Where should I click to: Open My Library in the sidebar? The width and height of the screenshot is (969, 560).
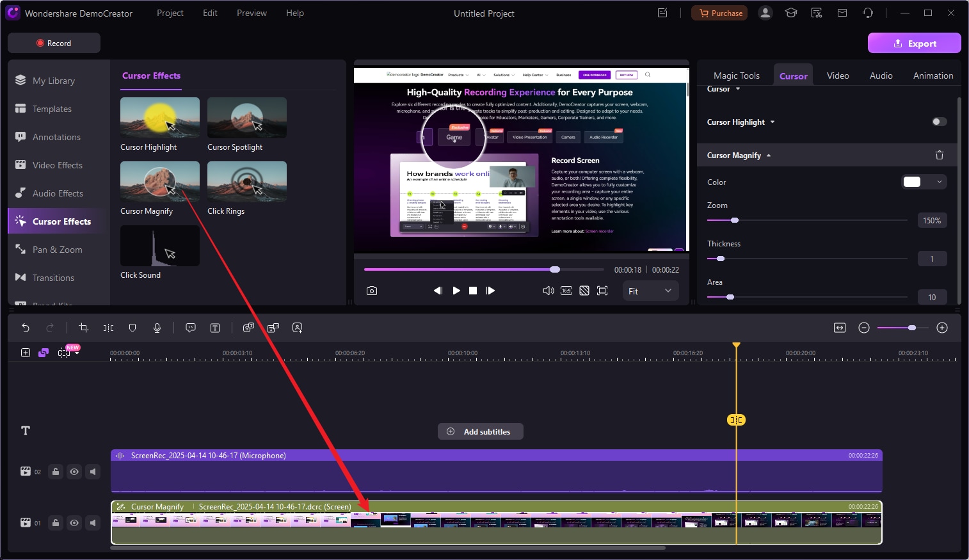point(54,81)
